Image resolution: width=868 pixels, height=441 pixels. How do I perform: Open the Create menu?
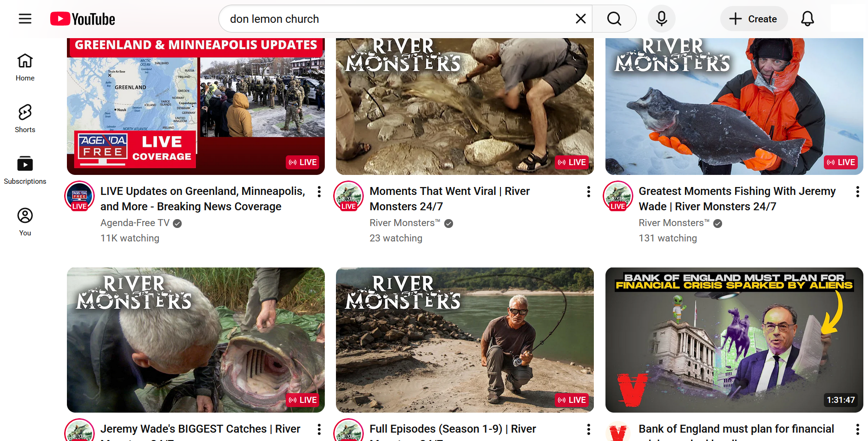pyautogui.click(x=754, y=19)
